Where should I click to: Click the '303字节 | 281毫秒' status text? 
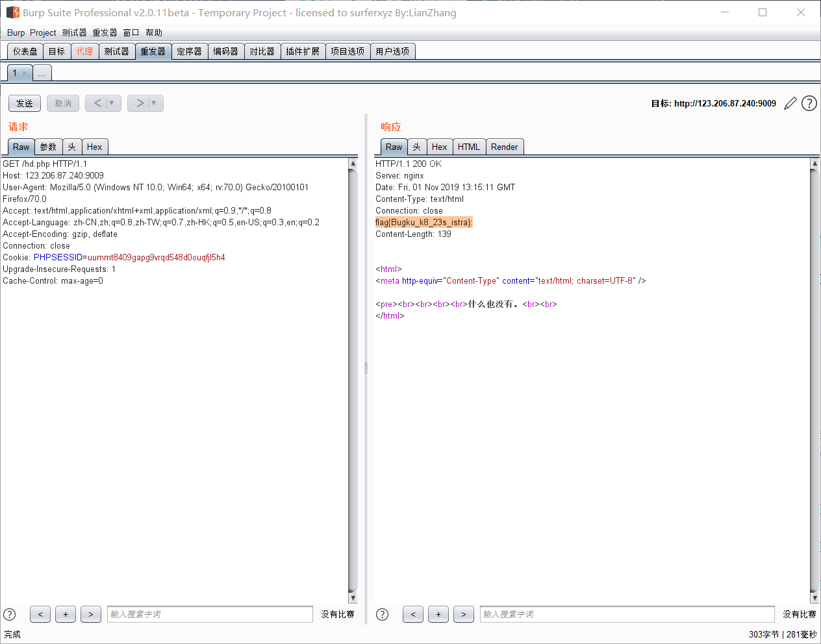point(783,634)
